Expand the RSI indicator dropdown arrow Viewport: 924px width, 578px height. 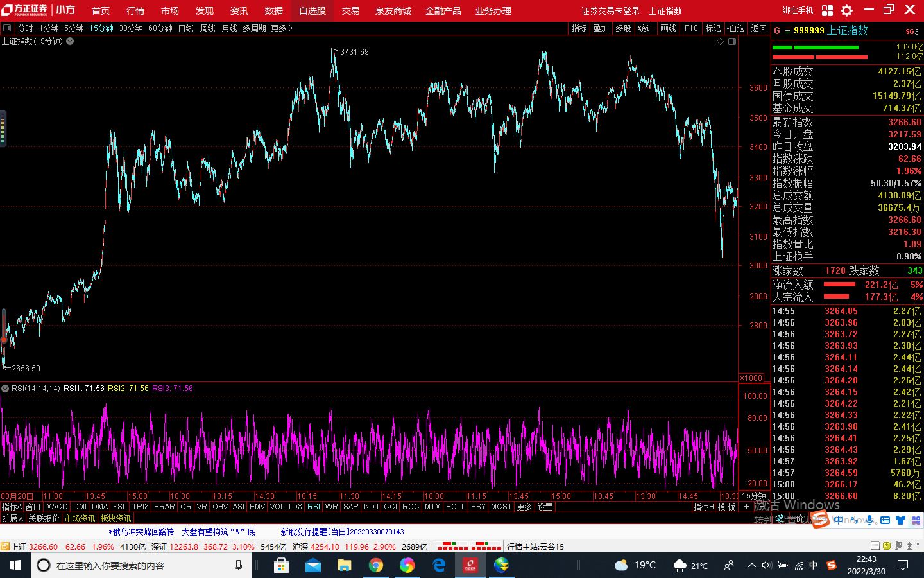click(x=5, y=389)
